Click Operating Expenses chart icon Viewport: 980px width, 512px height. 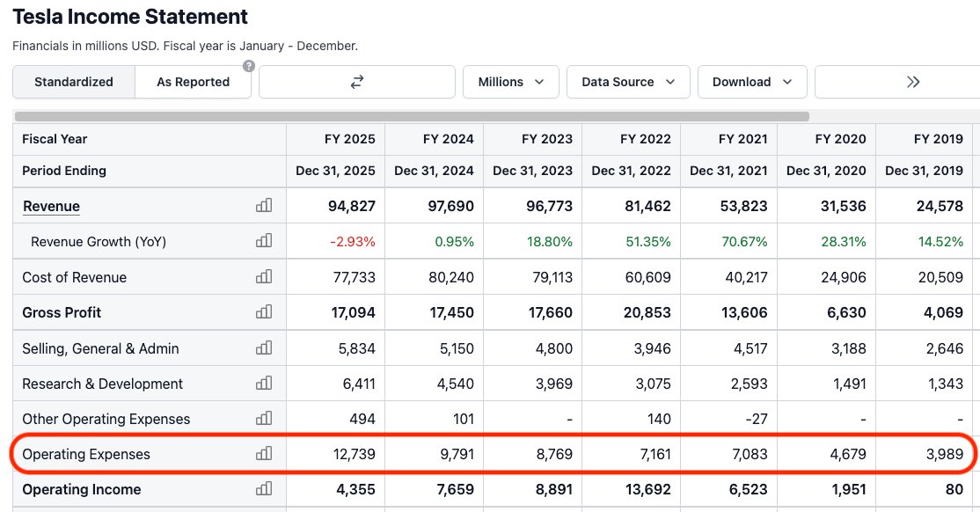tap(263, 454)
